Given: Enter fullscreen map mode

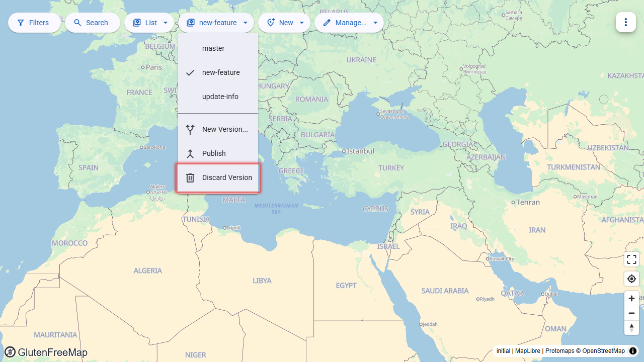Looking at the screenshot, I should click(x=631, y=259).
